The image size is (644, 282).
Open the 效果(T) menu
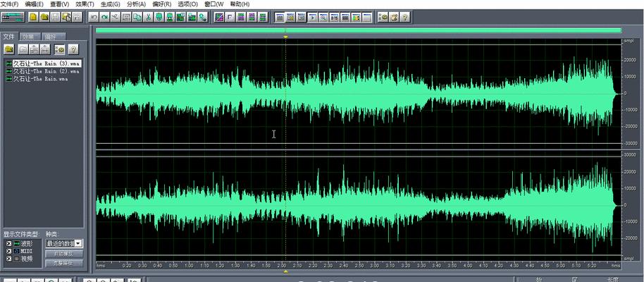point(85,4)
